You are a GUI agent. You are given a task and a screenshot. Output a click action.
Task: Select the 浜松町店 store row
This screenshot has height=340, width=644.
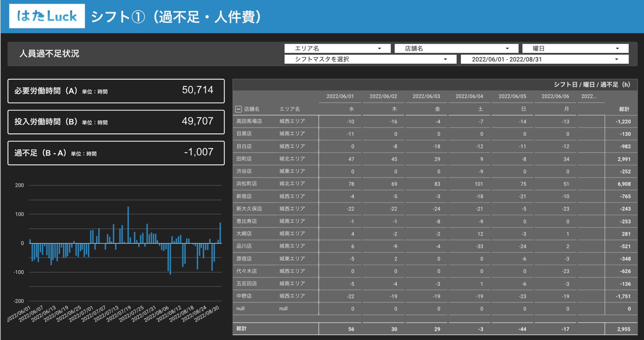(x=435, y=184)
